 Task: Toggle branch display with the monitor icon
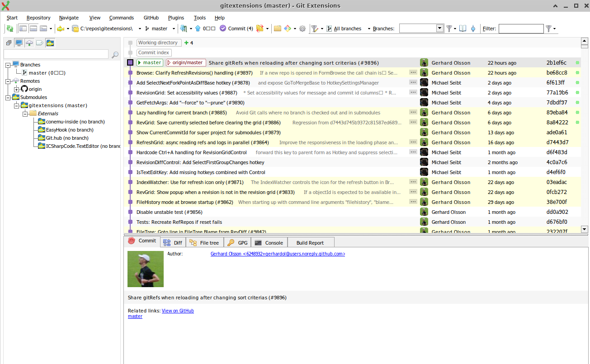click(18, 43)
